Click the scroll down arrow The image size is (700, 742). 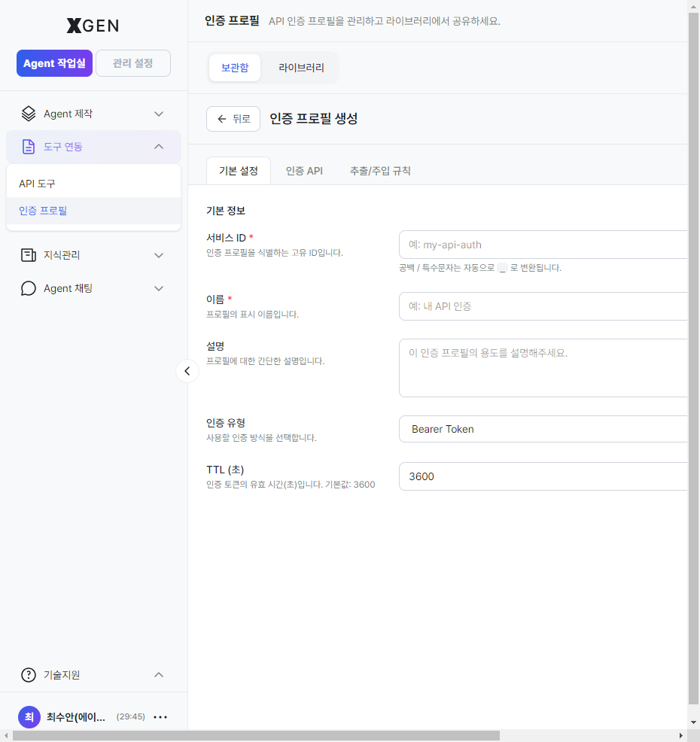click(693, 722)
